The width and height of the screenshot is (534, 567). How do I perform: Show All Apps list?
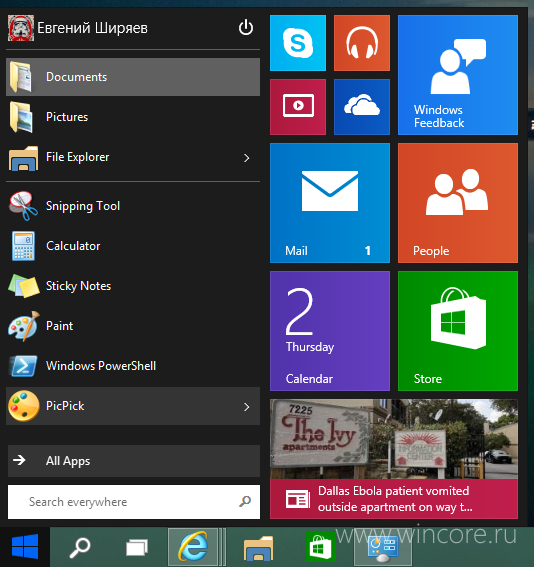134,461
